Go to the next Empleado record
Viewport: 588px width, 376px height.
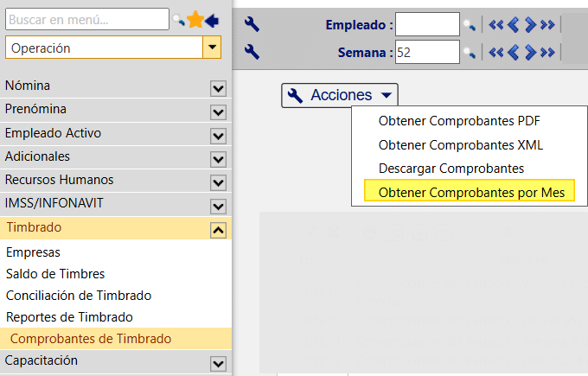(x=531, y=25)
